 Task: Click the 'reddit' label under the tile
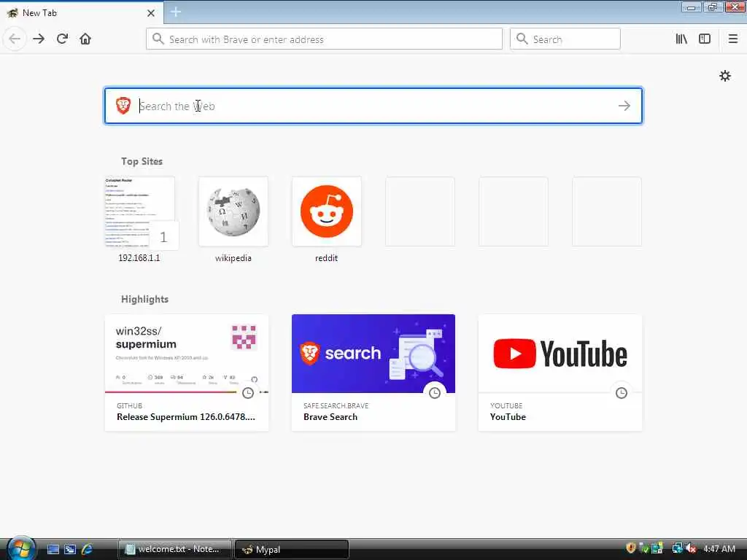click(326, 258)
